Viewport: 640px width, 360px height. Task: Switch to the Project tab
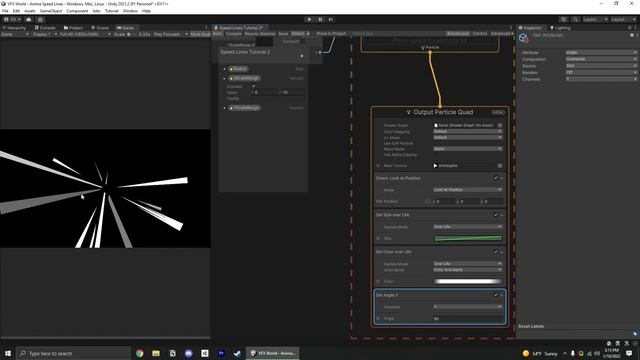[73, 28]
